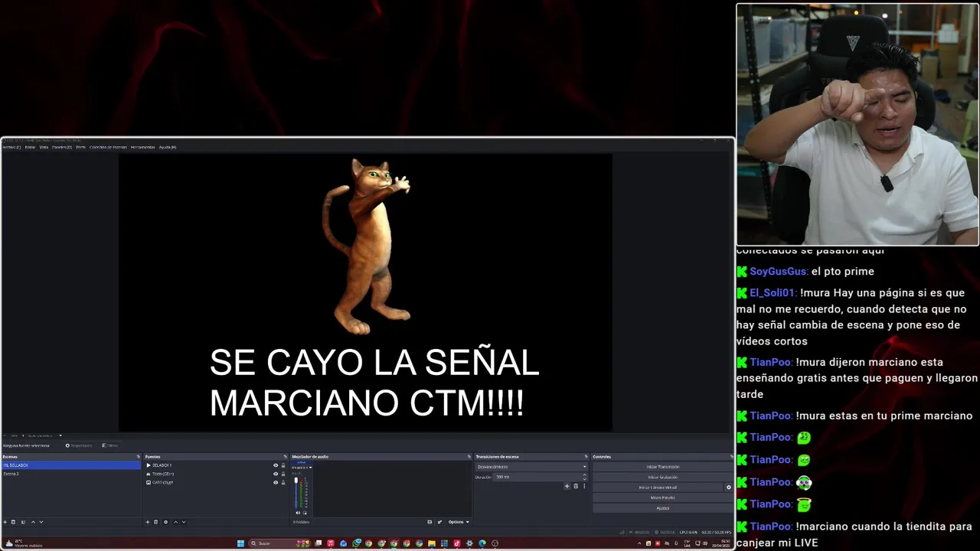
Task: Open Filtros for selected source
Action: coord(110,445)
